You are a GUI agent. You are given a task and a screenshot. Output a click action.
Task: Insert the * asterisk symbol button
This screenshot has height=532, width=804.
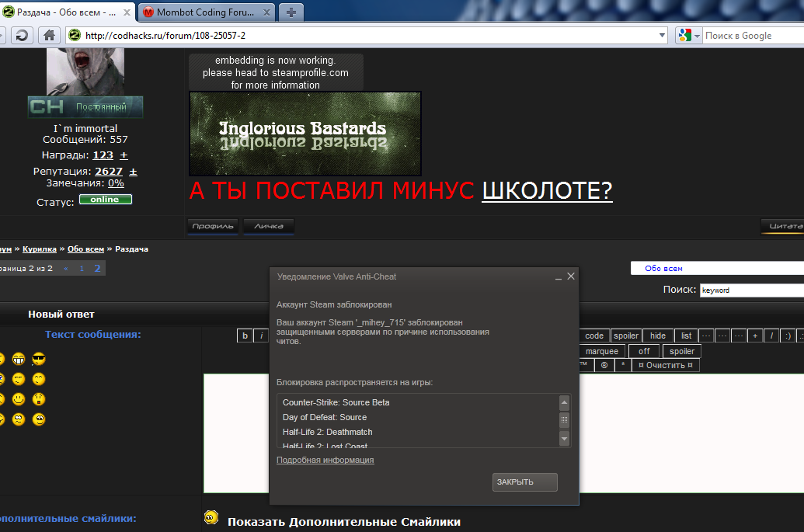pos(623,365)
